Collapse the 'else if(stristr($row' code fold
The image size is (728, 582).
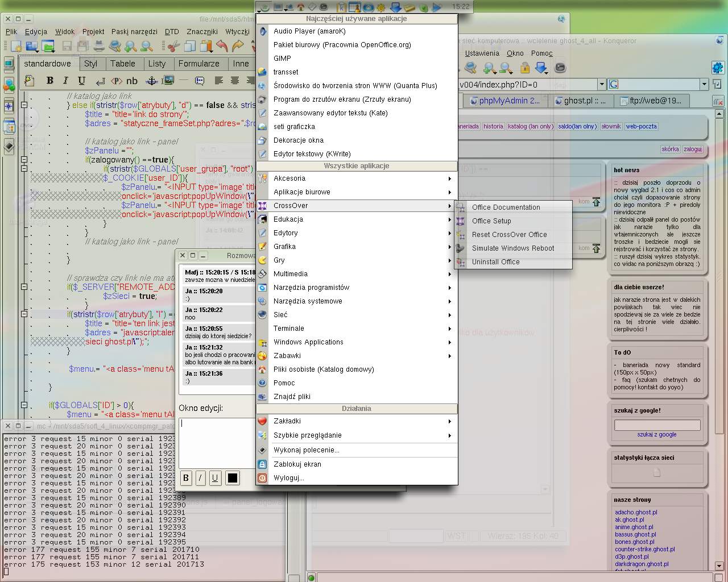tap(24, 105)
